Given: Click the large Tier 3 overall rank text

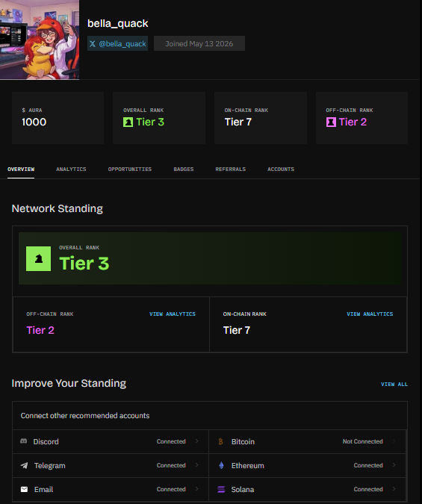Looking at the screenshot, I should (84, 264).
